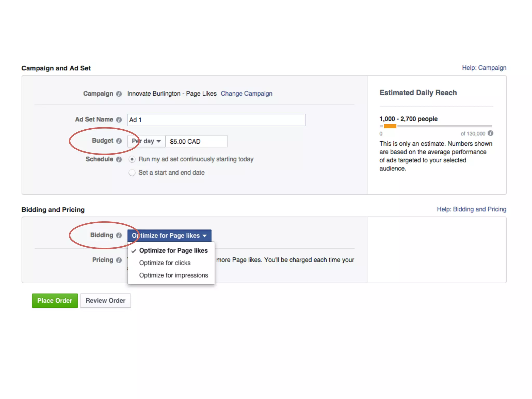Click the Ad Set Name text field
The image size is (532, 399).
pyautogui.click(x=216, y=120)
